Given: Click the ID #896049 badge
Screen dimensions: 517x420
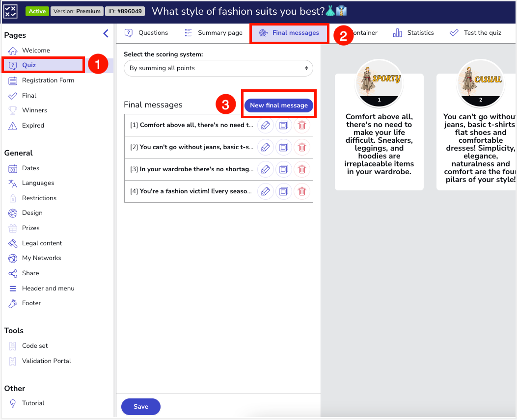Looking at the screenshot, I should [x=125, y=11].
